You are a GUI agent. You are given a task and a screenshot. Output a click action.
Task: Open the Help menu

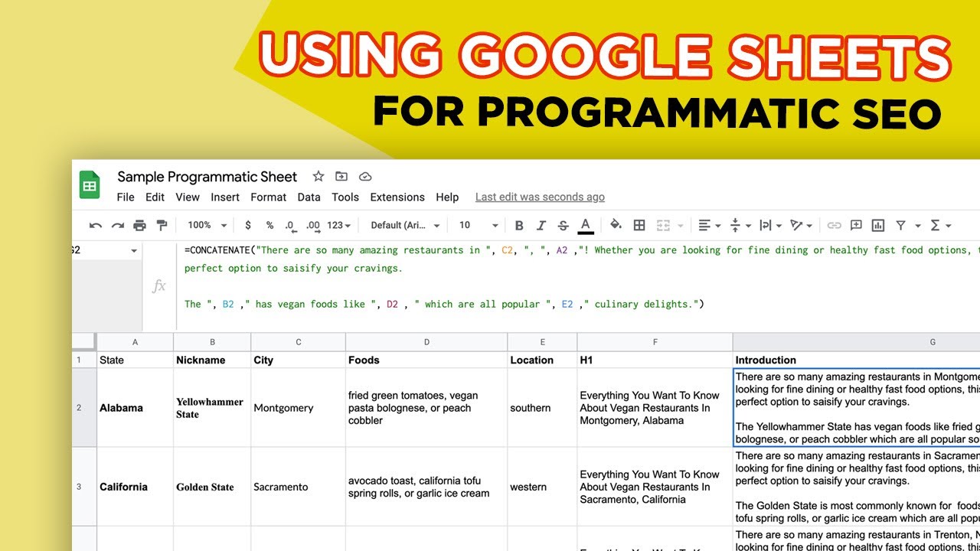pos(447,197)
